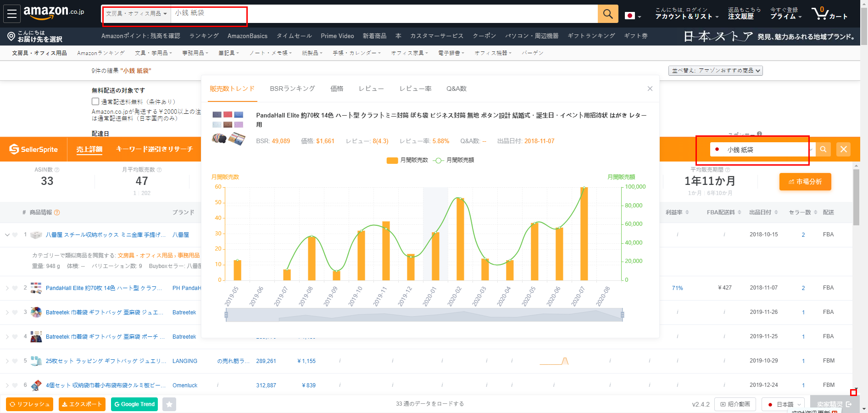Collapse the 八番屋 row details chevron
The image size is (868, 413).
pyautogui.click(x=7, y=235)
